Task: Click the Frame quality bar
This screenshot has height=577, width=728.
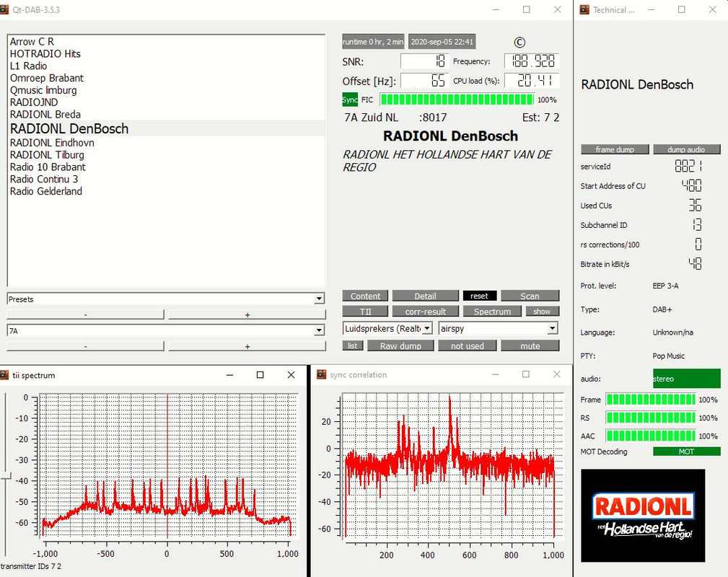Action: point(651,399)
